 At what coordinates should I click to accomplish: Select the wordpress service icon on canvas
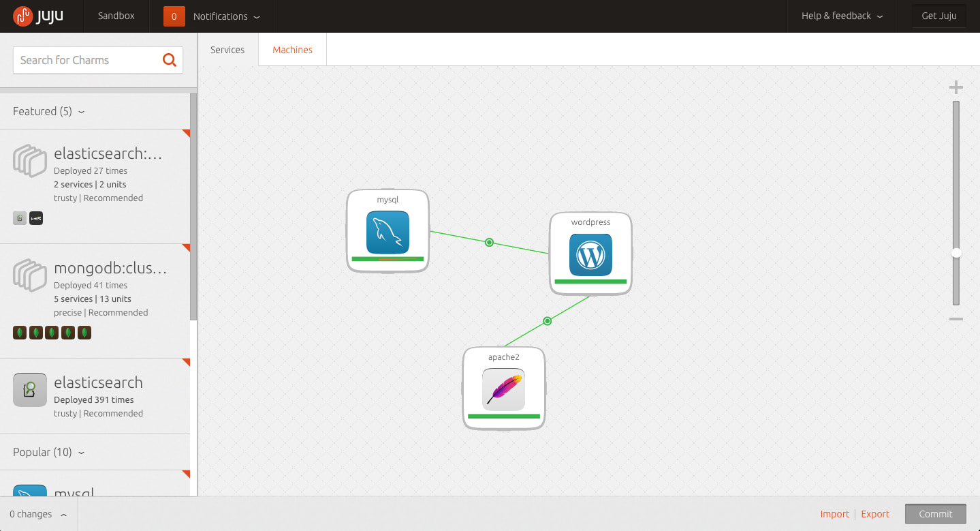coord(590,255)
